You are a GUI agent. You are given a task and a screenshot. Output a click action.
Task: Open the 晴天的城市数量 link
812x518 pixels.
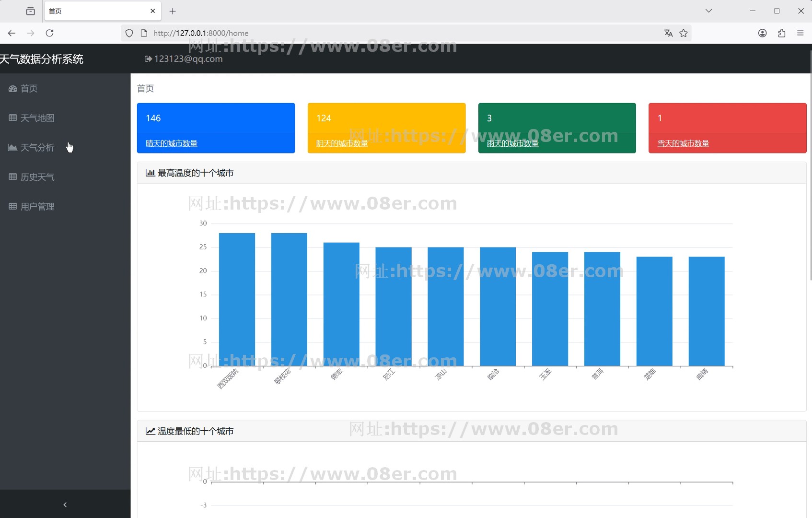(x=171, y=143)
